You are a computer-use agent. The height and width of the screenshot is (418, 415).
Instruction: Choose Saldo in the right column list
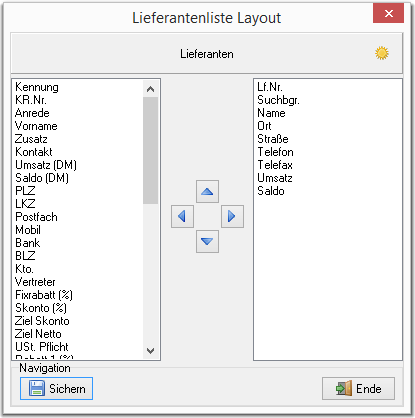pos(271,191)
